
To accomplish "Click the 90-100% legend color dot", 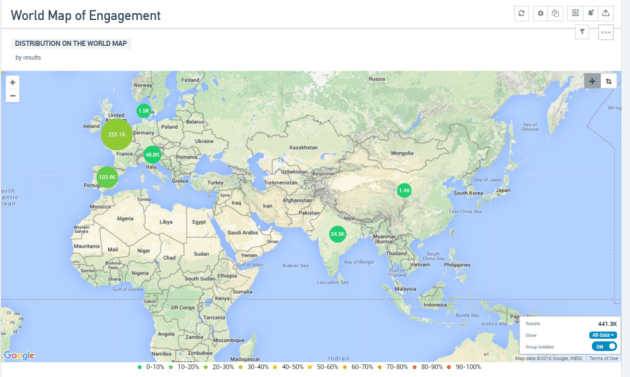I will [x=449, y=367].
